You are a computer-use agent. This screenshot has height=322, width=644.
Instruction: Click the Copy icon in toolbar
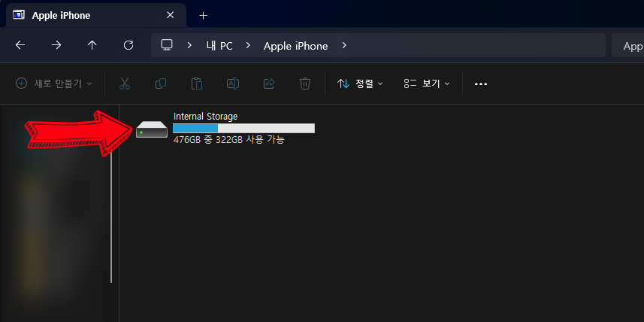click(161, 84)
